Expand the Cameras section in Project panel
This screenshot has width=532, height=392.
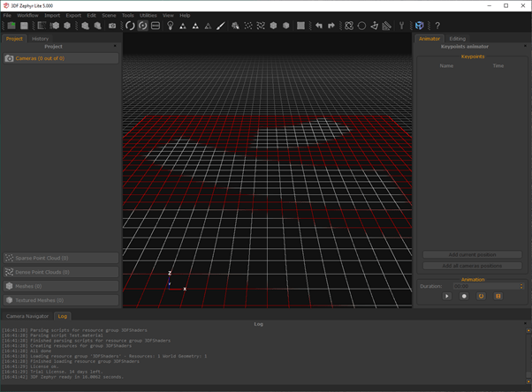[60, 58]
